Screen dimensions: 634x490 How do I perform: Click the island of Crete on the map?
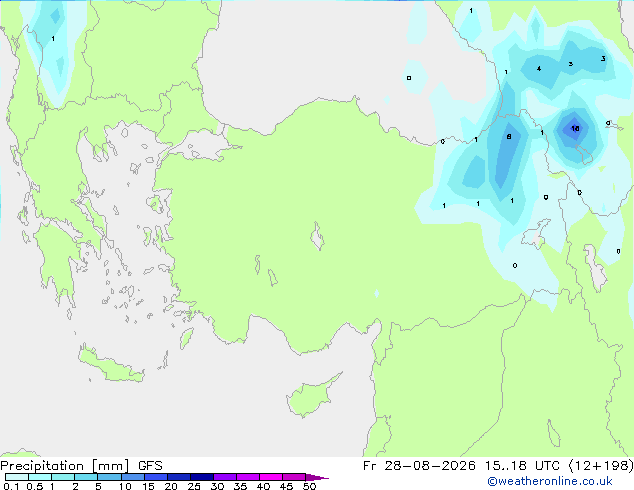[x=110, y=365]
